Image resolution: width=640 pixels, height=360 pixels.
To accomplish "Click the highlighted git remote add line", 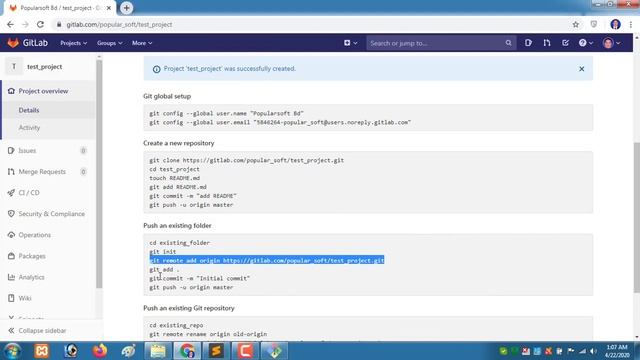I will click(267, 260).
